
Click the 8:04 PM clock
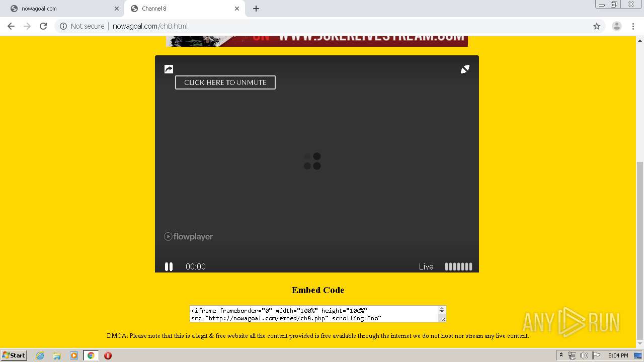tap(618, 355)
